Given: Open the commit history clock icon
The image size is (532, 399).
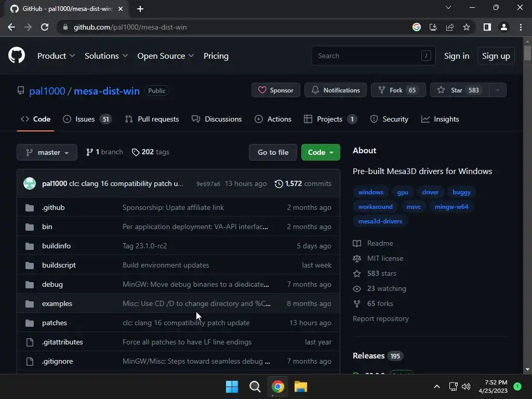Looking at the screenshot, I should point(279,183).
